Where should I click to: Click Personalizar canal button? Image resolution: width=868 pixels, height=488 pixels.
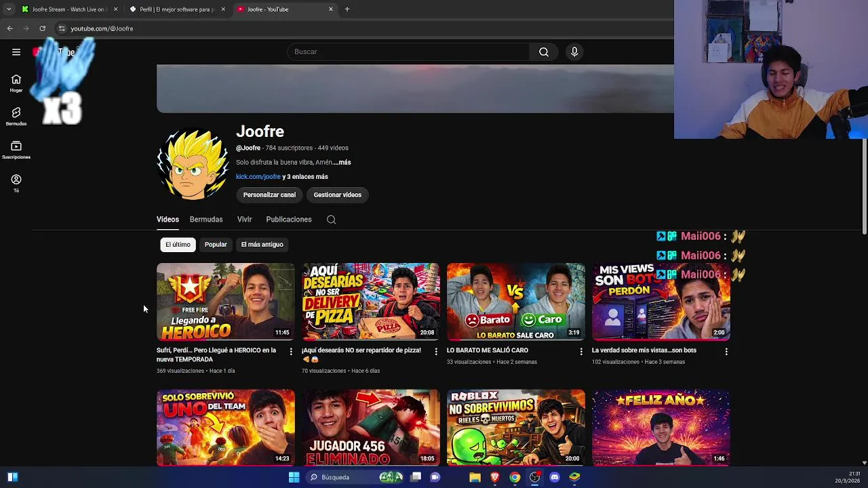[x=269, y=195]
